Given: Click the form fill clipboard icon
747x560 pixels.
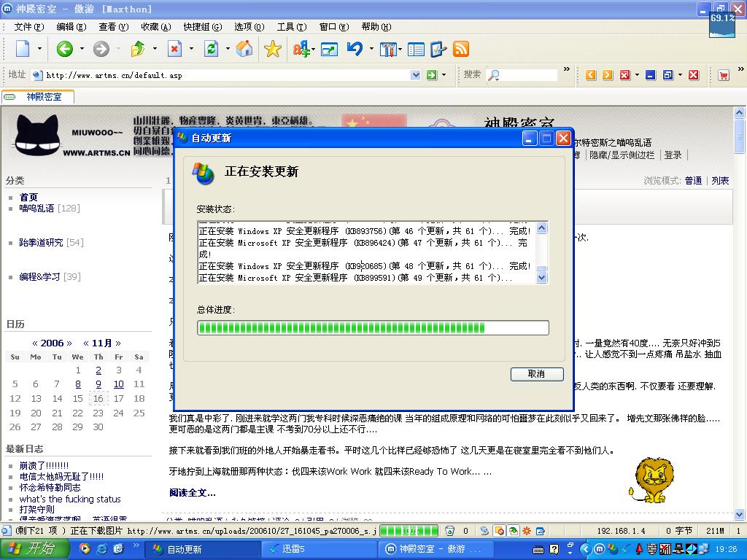Looking at the screenshot, I should [438, 49].
